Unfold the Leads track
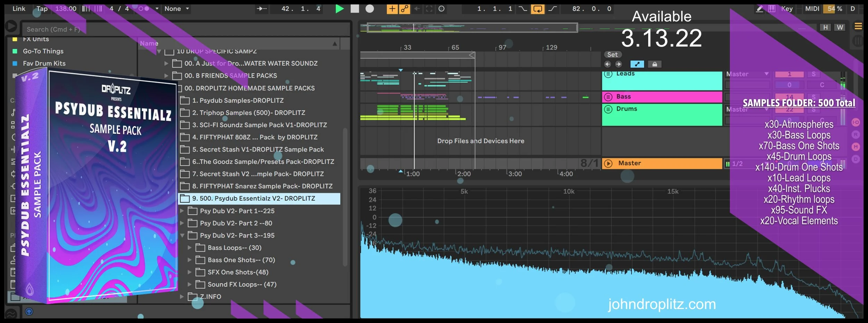This screenshot has width=868, height=323. point(608,74)
